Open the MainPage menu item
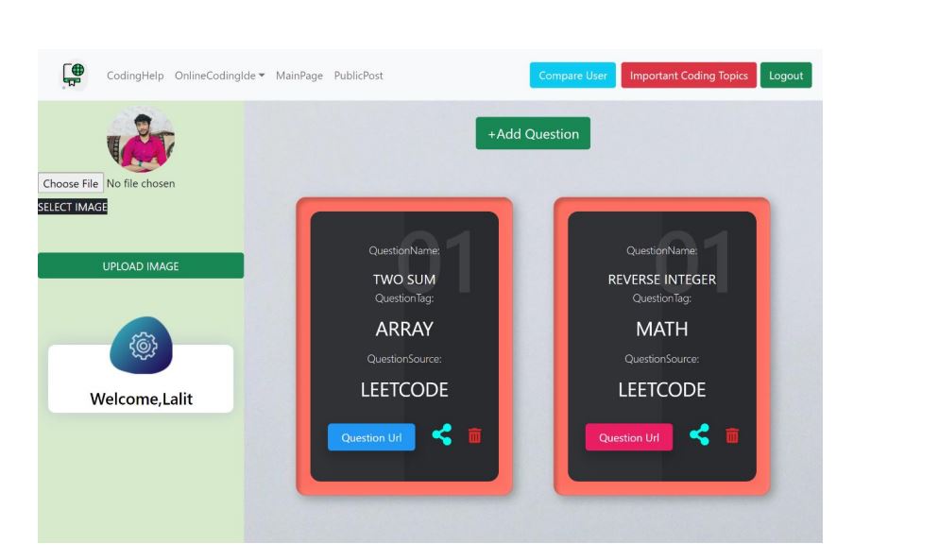 [x=299, y=75]
